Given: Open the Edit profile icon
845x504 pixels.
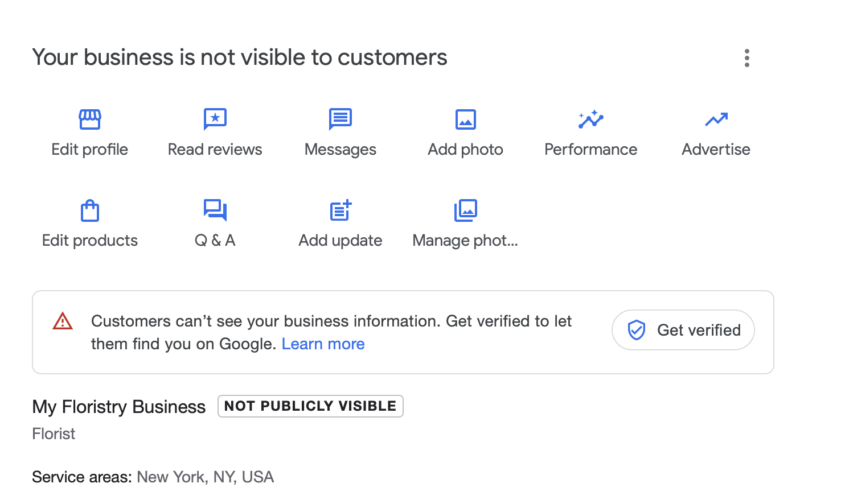Looking at the screenshot, I should [x=89, y=119].
